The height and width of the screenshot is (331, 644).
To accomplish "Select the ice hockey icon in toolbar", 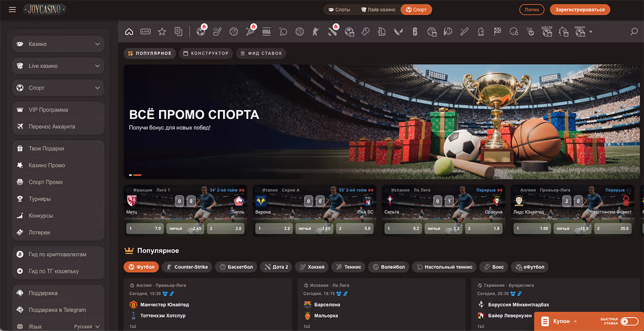I will pos(217,32).
